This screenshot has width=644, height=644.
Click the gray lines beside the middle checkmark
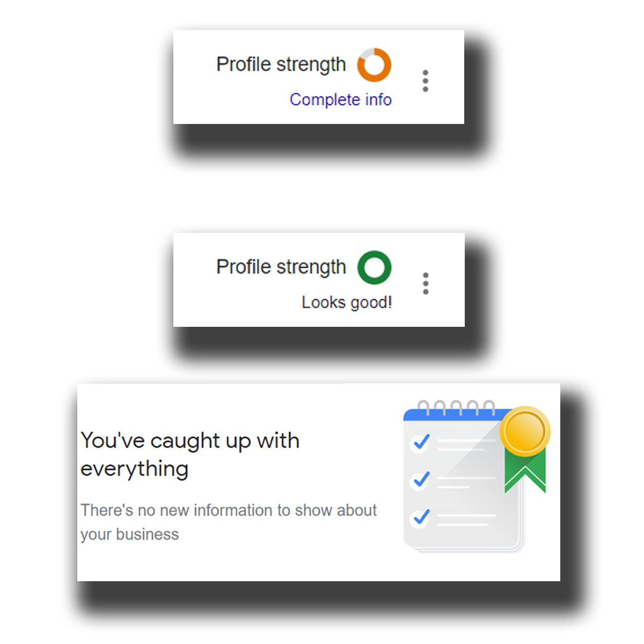pyautogui.click(x=465, y=481)
